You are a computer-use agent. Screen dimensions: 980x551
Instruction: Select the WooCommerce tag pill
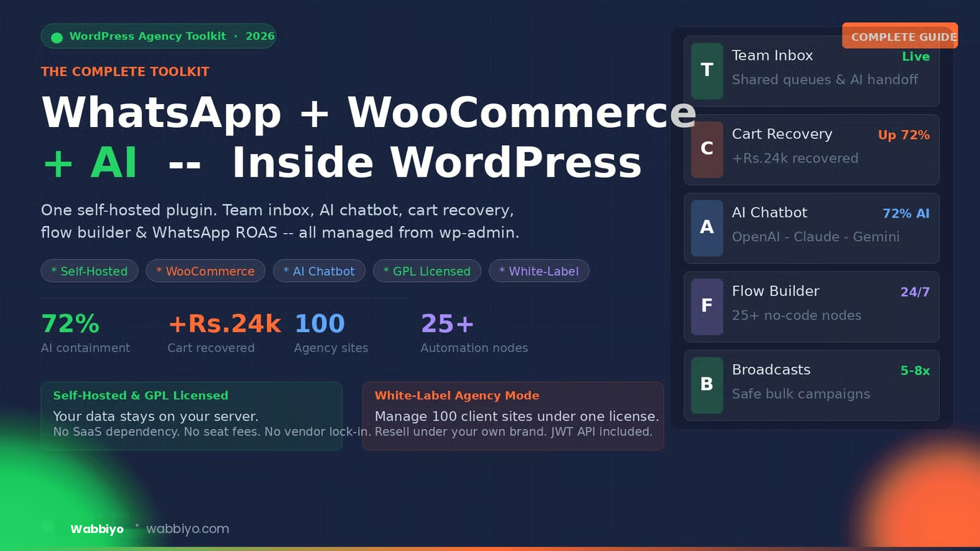[x=205, y=271]
